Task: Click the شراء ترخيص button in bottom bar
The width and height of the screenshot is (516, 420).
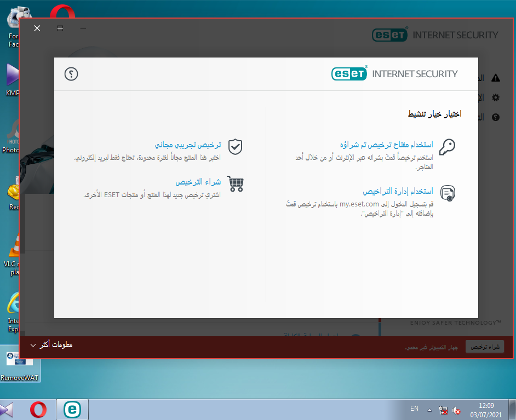Action: click(x=484, y=347)
